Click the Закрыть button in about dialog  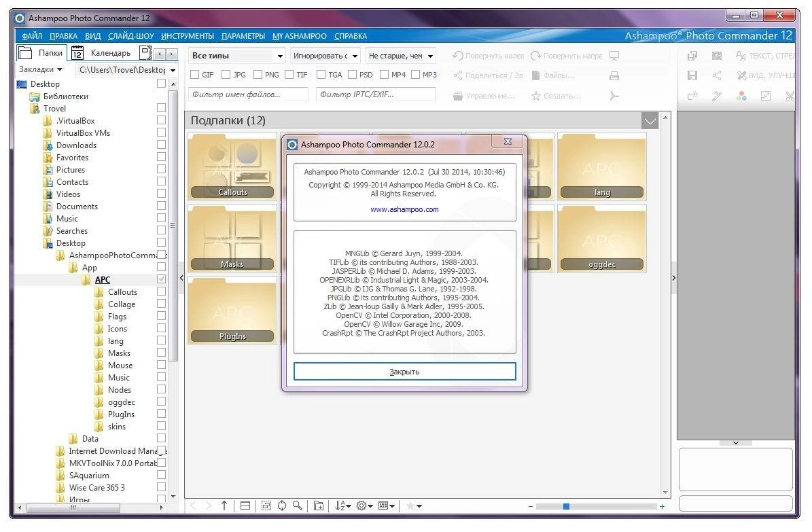404,372
